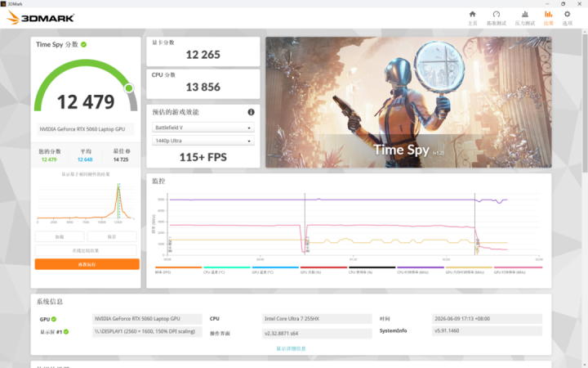This screenshot has height=368, width=588.
Task: Open the 1440p Ultra resolution dropdown
Action: (203, 141)
